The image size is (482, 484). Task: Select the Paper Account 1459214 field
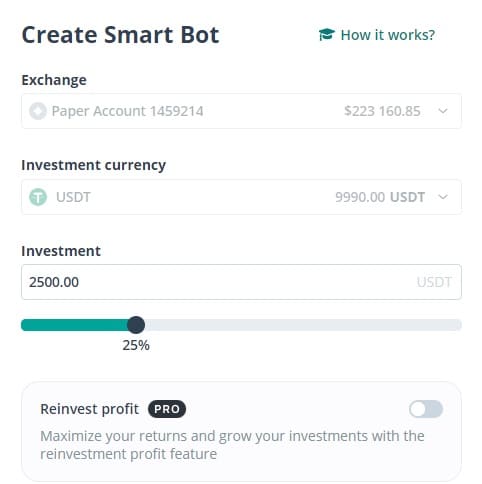(241, 111)
